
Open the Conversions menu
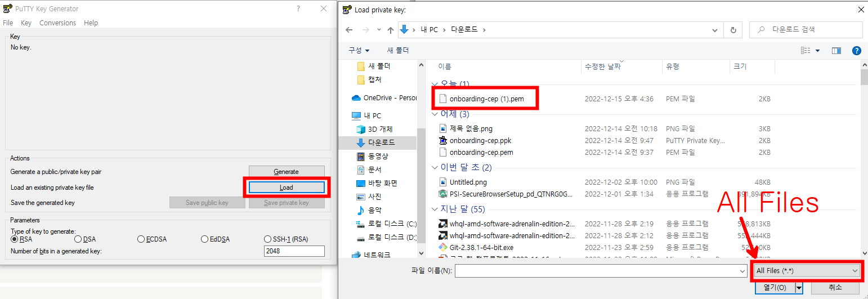click(x=57, y=23)
